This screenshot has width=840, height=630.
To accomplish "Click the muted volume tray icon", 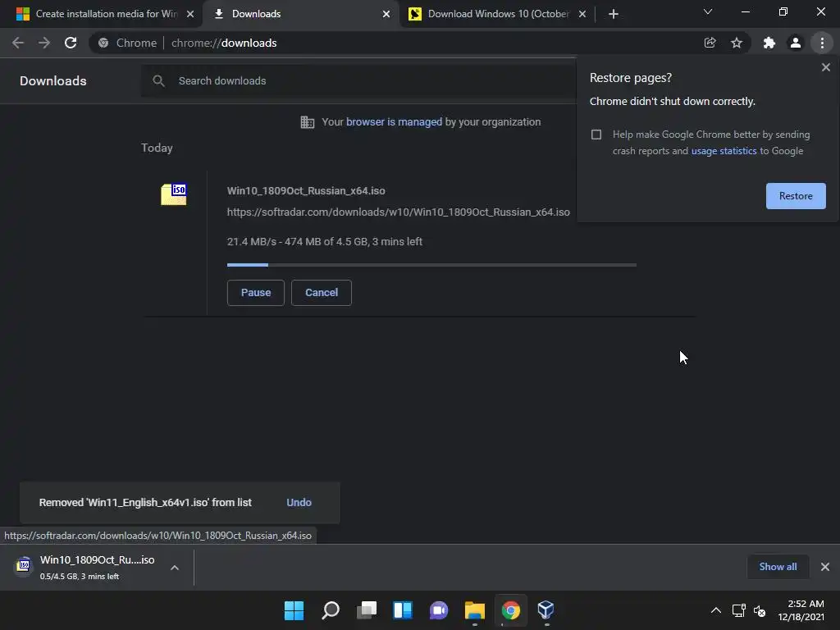I will [x=759, y=610].
